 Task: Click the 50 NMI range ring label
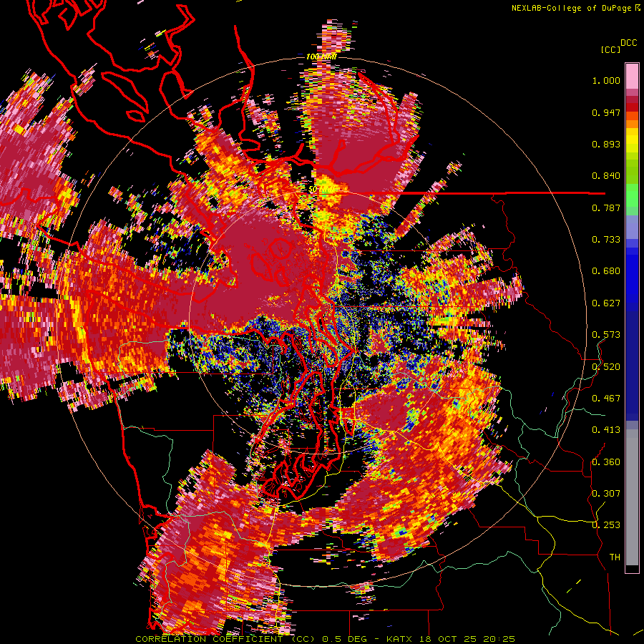click(x=323, y=190)
